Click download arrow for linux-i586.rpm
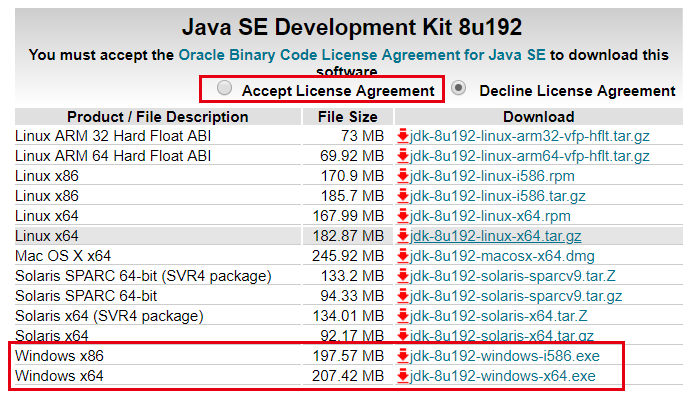Screen dimensions: 693x404 click(403, 176)
